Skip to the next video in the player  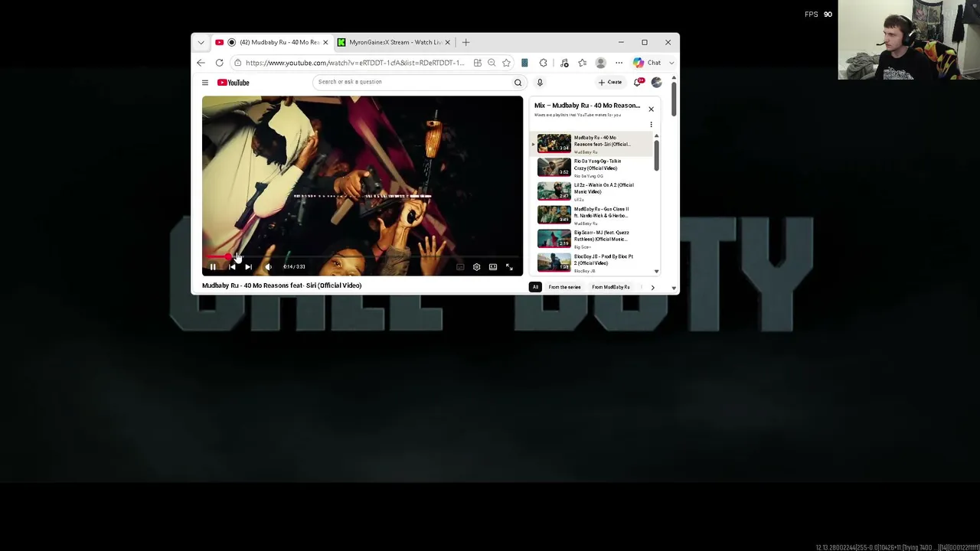(249, 267)
